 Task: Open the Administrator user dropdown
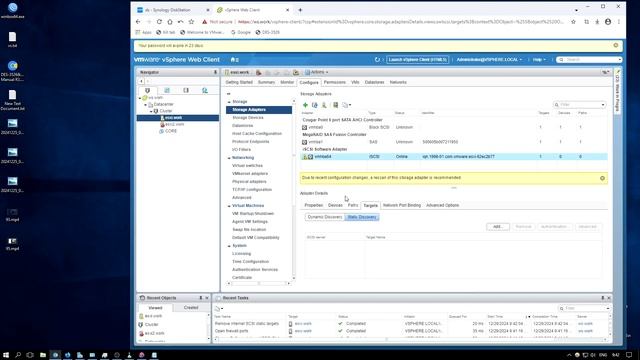tap(489, 60)
